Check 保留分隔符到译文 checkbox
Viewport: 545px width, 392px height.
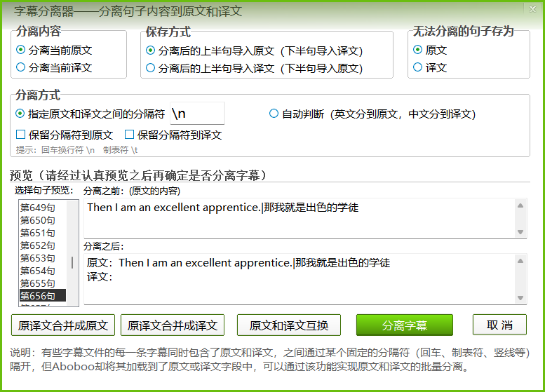coord(129,135)
